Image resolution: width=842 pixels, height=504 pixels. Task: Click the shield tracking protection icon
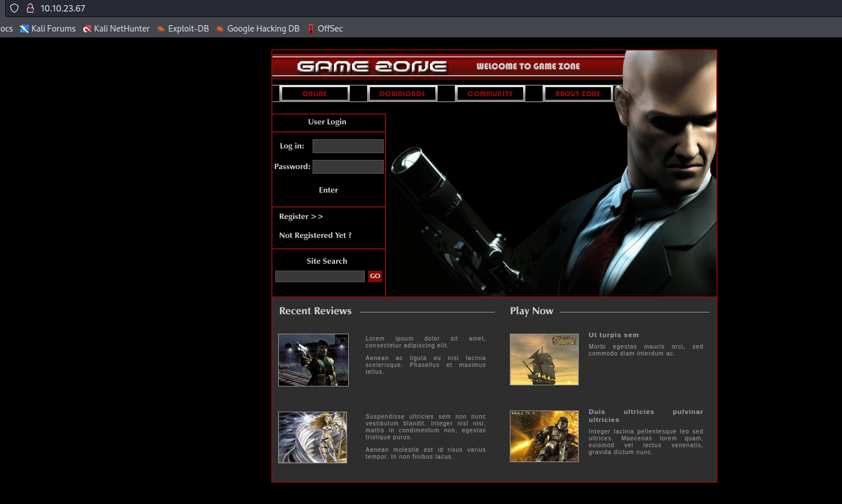[x=14, y=9]
